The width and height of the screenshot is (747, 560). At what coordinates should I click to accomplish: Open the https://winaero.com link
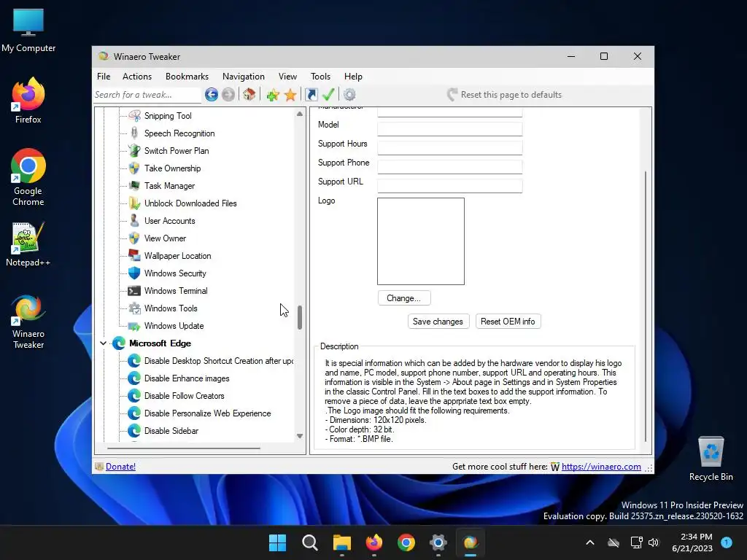pos(601,467)
